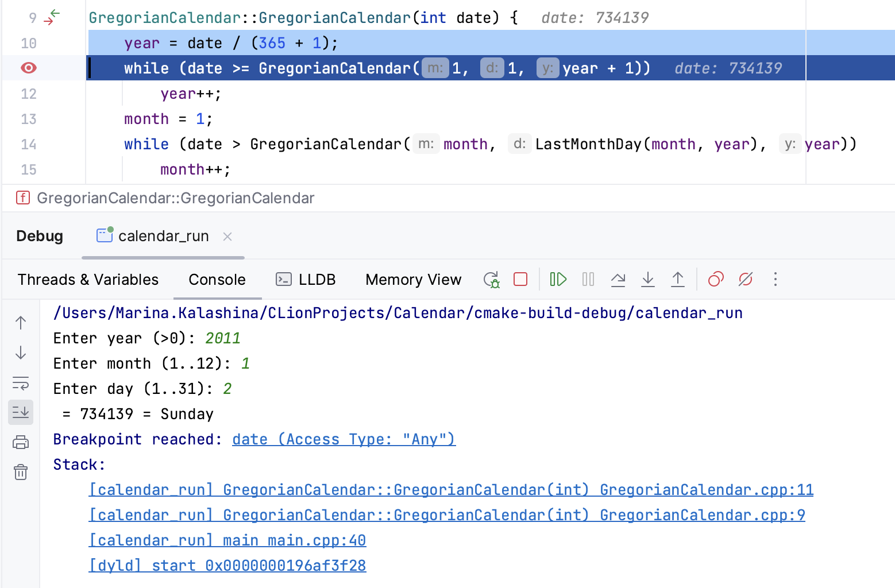Step into the function call

click(x=648, y=280)
